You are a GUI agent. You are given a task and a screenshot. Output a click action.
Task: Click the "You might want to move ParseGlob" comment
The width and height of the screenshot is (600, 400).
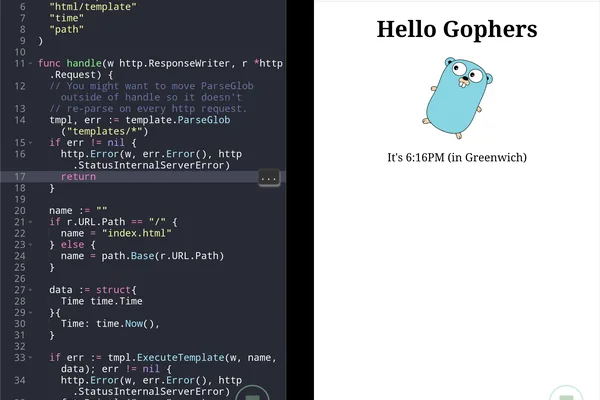pos(151,86)
